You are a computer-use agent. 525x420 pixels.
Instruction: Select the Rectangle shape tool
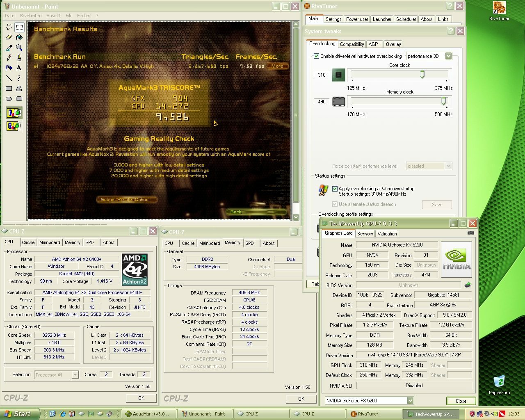[x=9, y=88]
